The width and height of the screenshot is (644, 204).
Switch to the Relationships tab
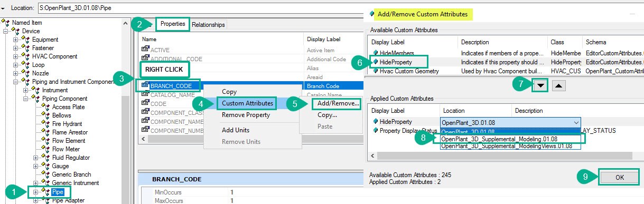[208, 24]
